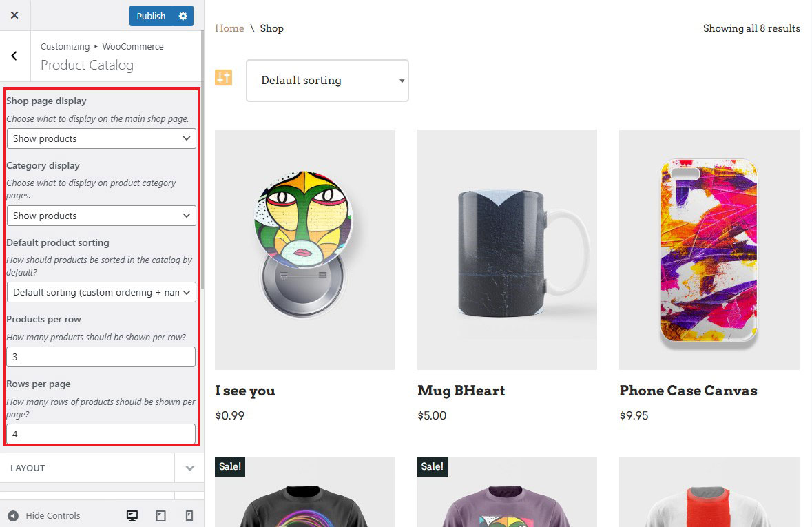Open Default product sorting dropdown

pyautogui.click(x=101, y=292)
